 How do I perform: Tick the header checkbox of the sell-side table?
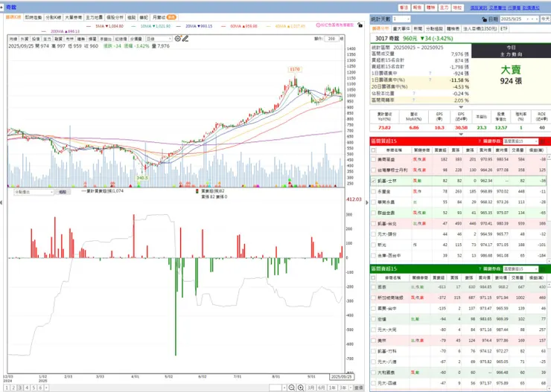coord(373,278)
